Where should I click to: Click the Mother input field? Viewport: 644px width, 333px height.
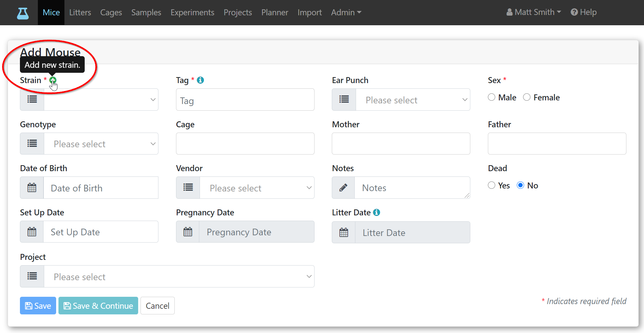(x=401, y=144)
